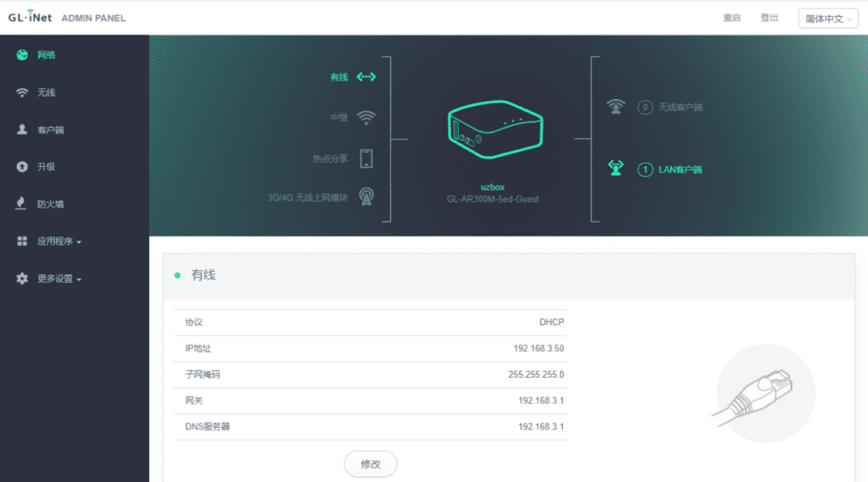Image resolution: width=868 pixels, height=482 pixels.
Task: Click the IP地址 row label
Action: click(198, 348)
